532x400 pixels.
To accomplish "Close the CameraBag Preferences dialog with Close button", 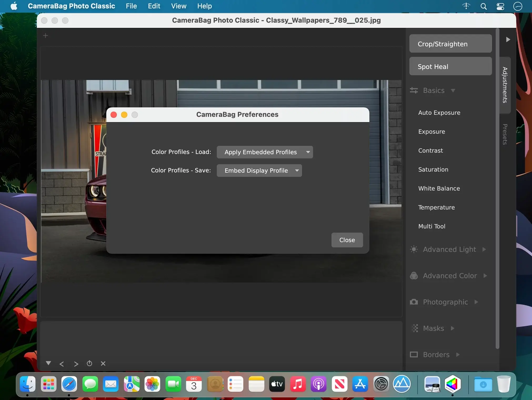I will pyautogui.click(x=347, y=240).
